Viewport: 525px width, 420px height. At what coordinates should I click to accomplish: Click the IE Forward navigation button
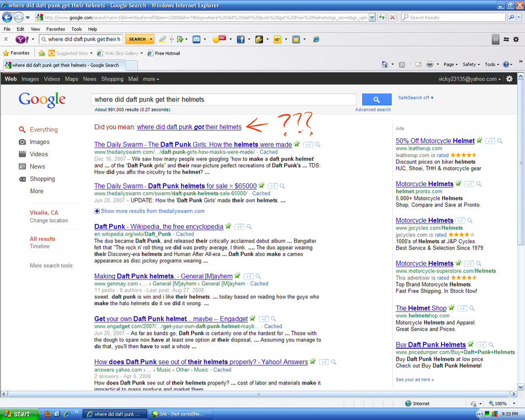click(x=19, y=17)
